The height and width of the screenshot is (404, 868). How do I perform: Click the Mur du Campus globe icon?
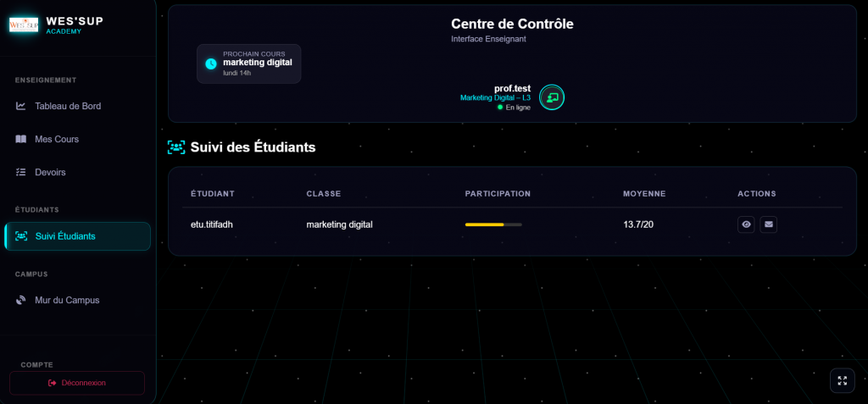[x=21, y=300]
